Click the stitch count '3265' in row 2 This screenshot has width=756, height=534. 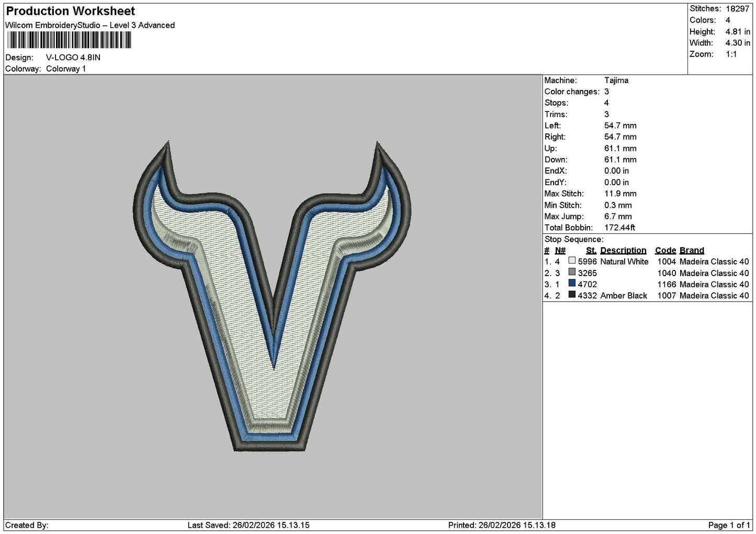click(587, 273)
